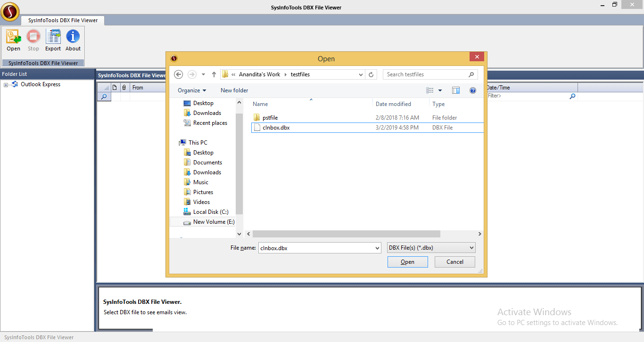Click the file list scroll right arrow
The image size is (644, 342).
coord(480,234)
